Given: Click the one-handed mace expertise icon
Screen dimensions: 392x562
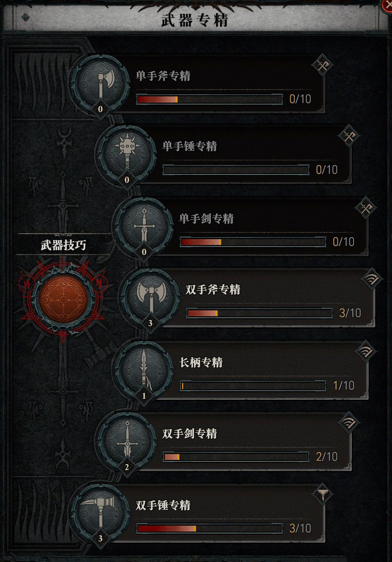Looking at the screenshot, I should click(127, 154).
